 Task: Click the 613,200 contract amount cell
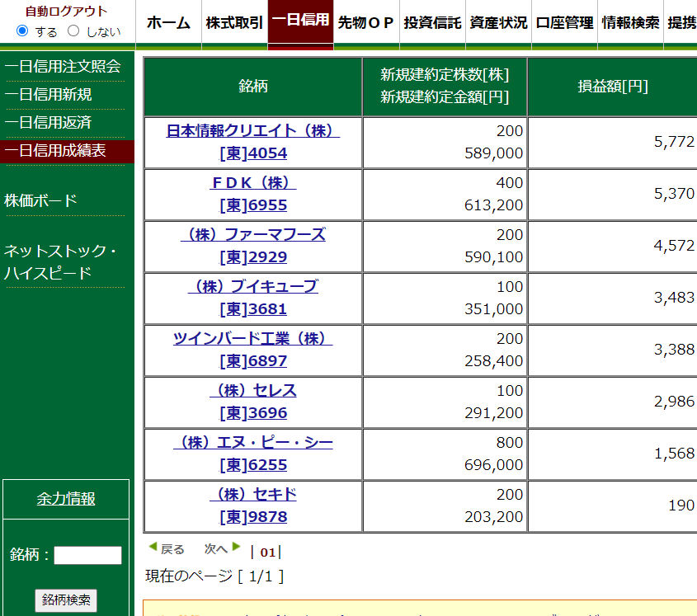493,205
